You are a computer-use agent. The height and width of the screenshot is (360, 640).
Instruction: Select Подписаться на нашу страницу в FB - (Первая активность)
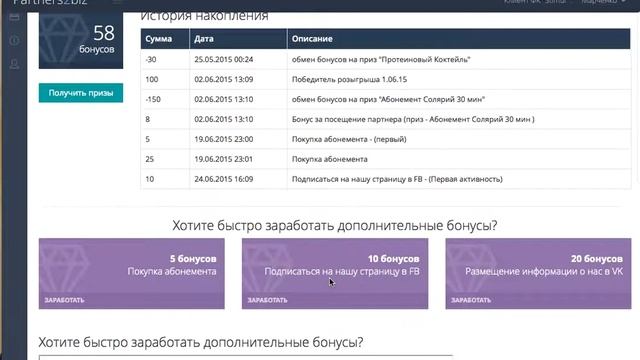397,179
